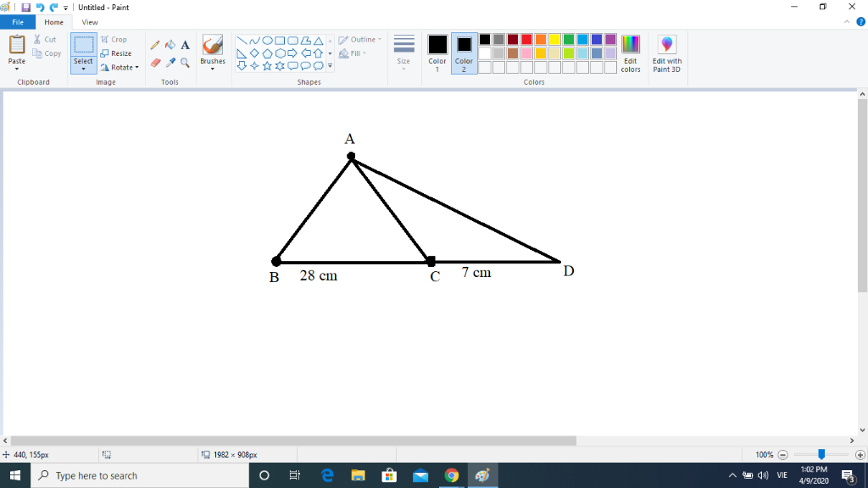Open the Paste dropdown arrow
868x488 pixels.
tap(17, 69)
